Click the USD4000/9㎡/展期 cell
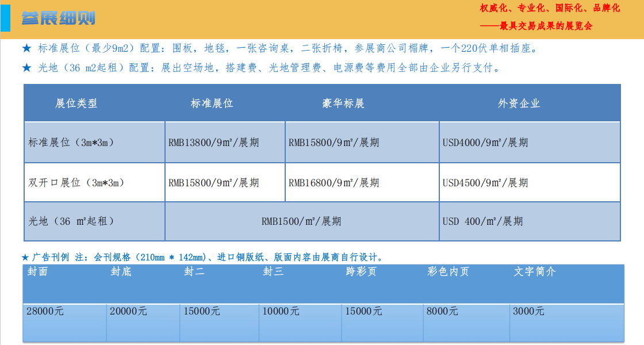This screenshot has height=345, width=644. pyautogui.click(x=485, y=142)
